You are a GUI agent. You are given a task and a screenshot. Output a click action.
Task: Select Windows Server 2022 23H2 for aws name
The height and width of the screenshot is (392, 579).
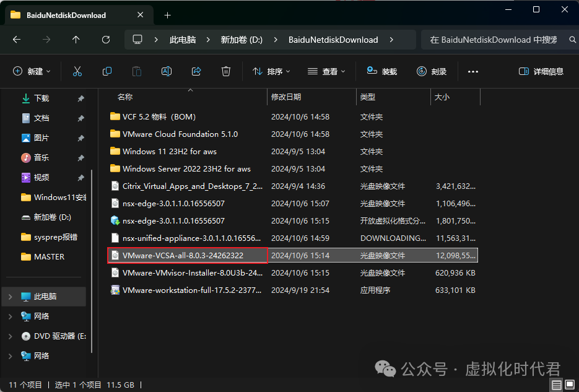click(186, 168)
